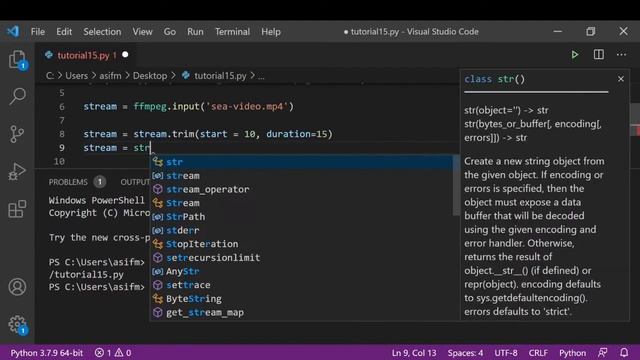Screen dimensions: 640x360
Task: Select 'get_stream_map' suggestion
Action: tap(301, 312)
